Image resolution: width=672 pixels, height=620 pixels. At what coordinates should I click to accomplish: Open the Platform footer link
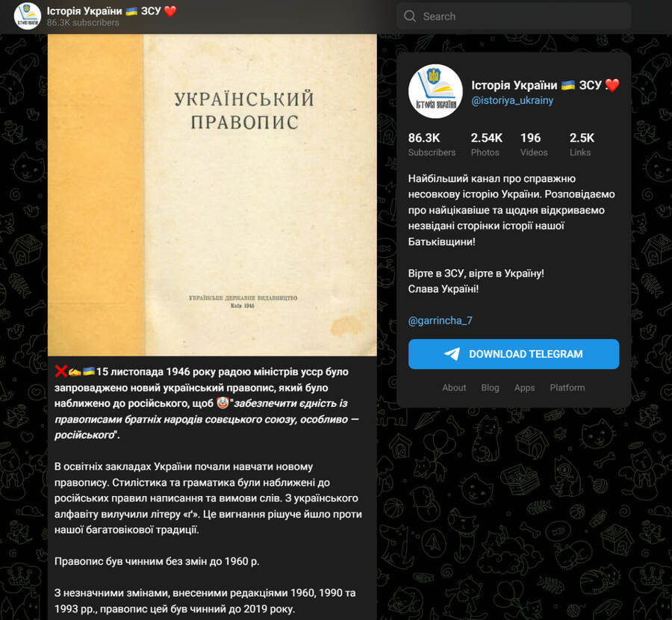point(567,388)
